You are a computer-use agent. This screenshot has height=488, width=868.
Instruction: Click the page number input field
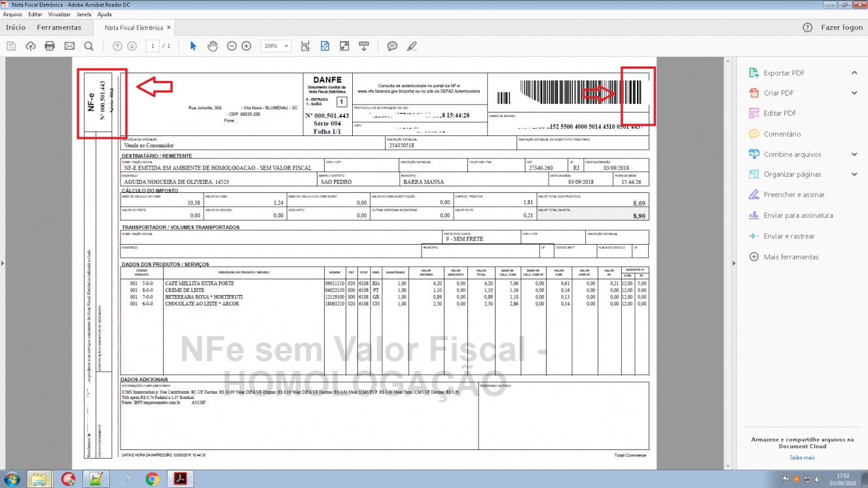point(153,46)
